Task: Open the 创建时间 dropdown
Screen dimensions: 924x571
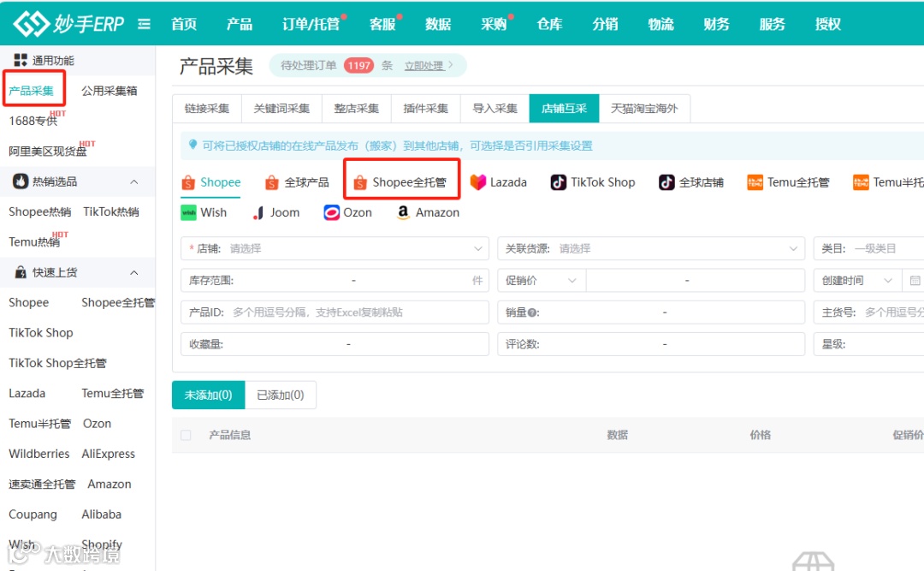Action: pyautogui.click(x=857, y=281)
